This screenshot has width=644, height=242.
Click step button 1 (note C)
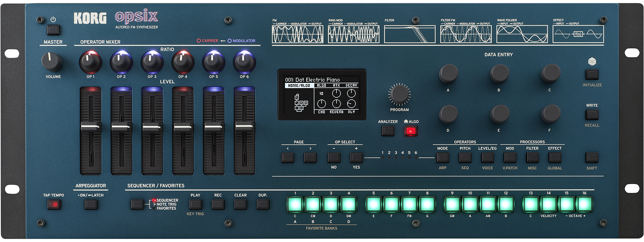[x=295, y=204]
